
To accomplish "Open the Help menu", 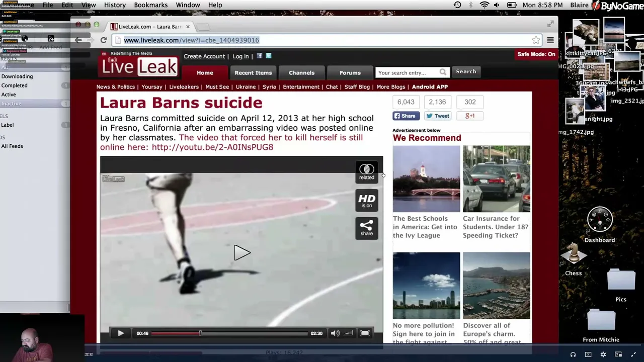I will pyautogui.click(x=215, y=5).
